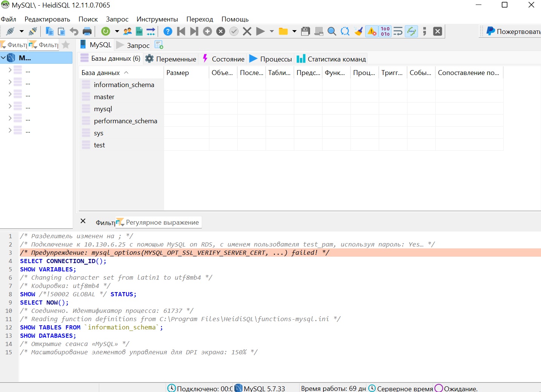Expand the first database node in tree
Screen dimensions: 541x392
10,70
